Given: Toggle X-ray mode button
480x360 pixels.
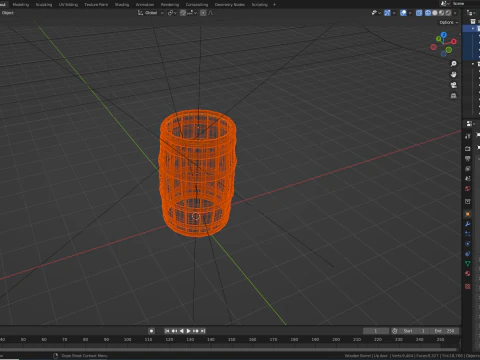Looking at the screenshot, I should (419, 13).
